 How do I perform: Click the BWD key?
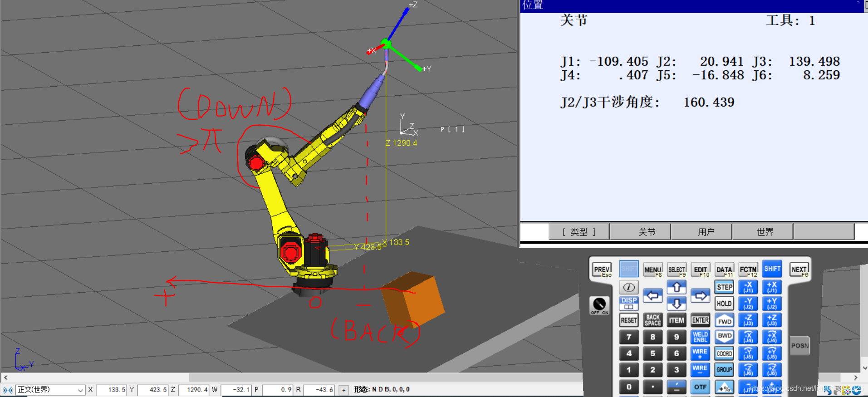coord(724,336)
